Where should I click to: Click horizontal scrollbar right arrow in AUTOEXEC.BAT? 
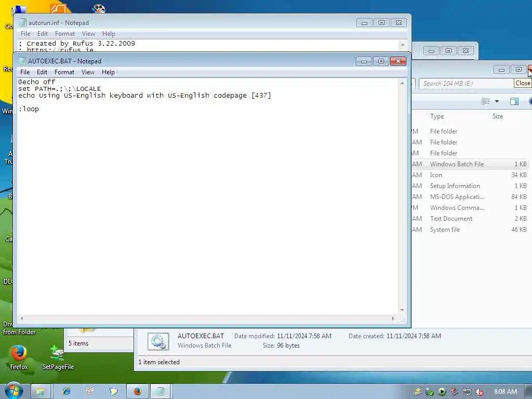[393, 318]
